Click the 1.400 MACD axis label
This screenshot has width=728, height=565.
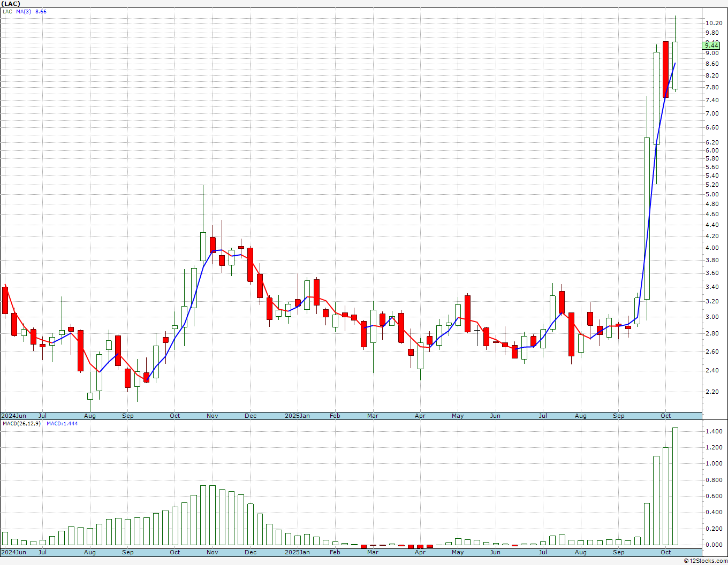[x=714, y=432]
